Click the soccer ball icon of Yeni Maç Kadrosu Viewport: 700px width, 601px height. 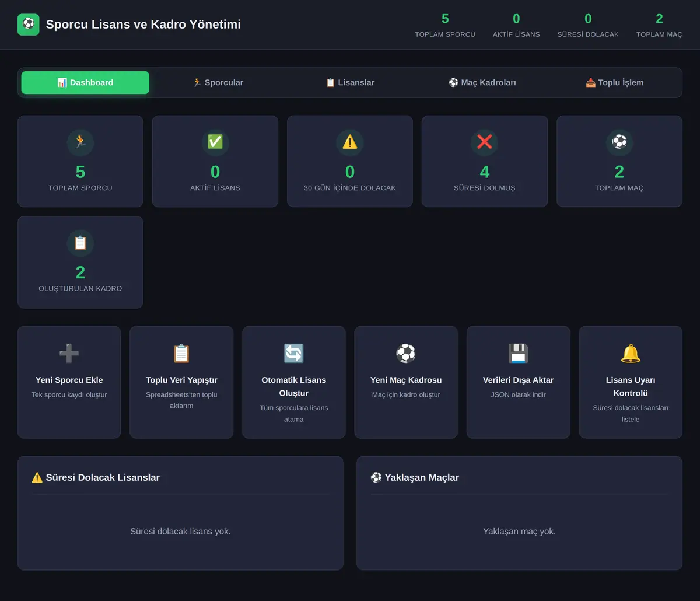coord(406,354)
